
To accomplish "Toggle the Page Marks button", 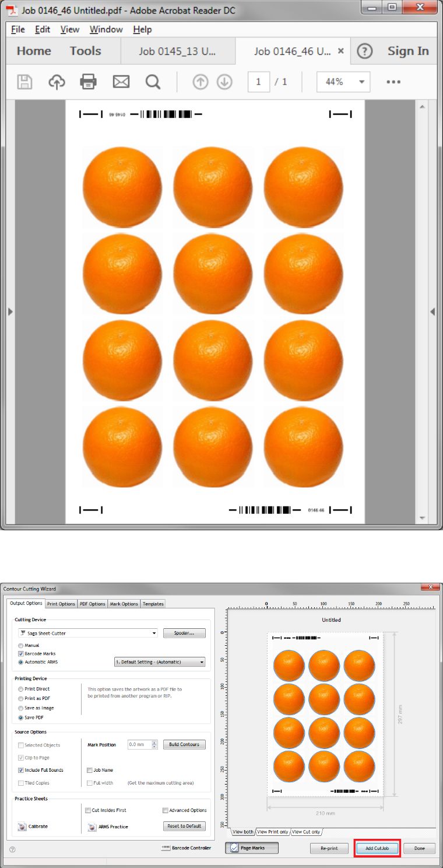I will [252, 848].
